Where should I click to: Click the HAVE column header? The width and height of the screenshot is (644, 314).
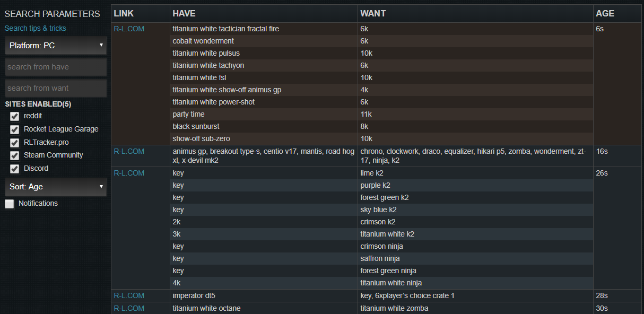point(184,13)
